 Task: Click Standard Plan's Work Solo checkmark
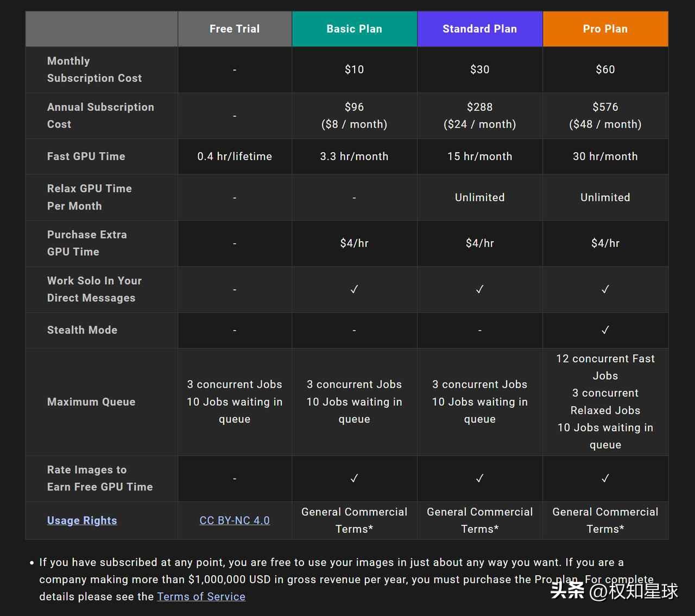point(479,290)
